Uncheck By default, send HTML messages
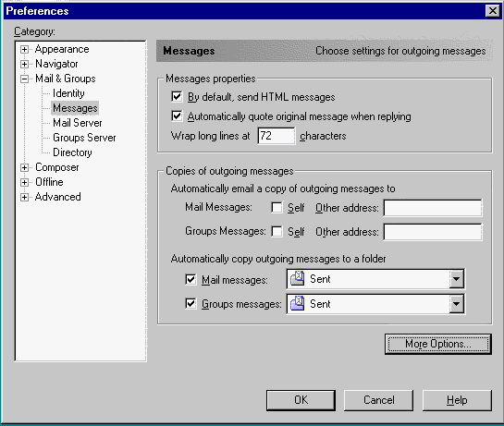 (177, 96)
